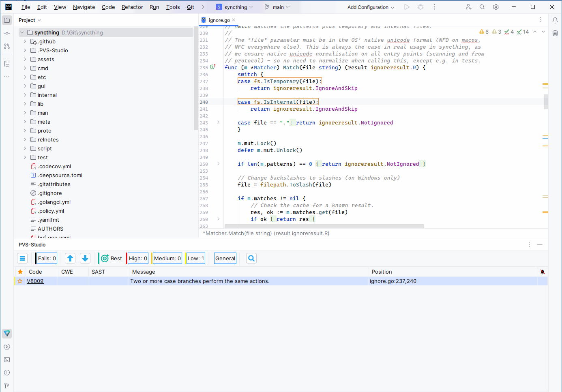The height and width of the screenshot is (392, 562).
Task: Open the main branch dropdown
Action: (x=278, y=7)
